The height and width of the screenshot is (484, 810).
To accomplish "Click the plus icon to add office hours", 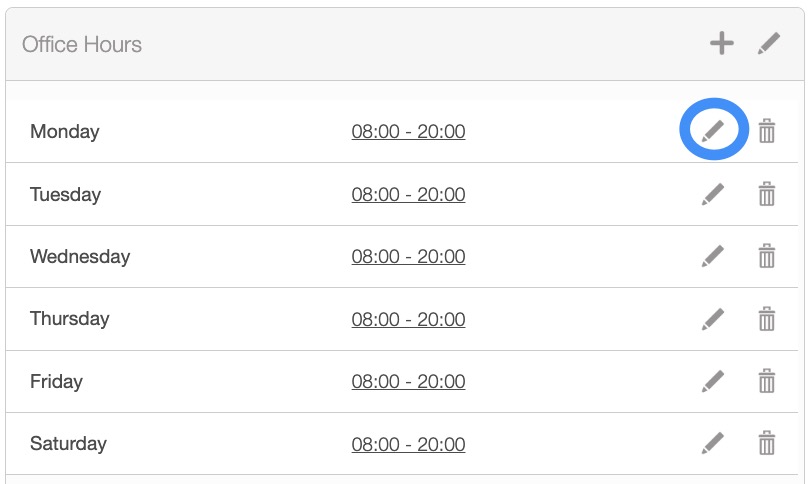I will pos(722,43).
